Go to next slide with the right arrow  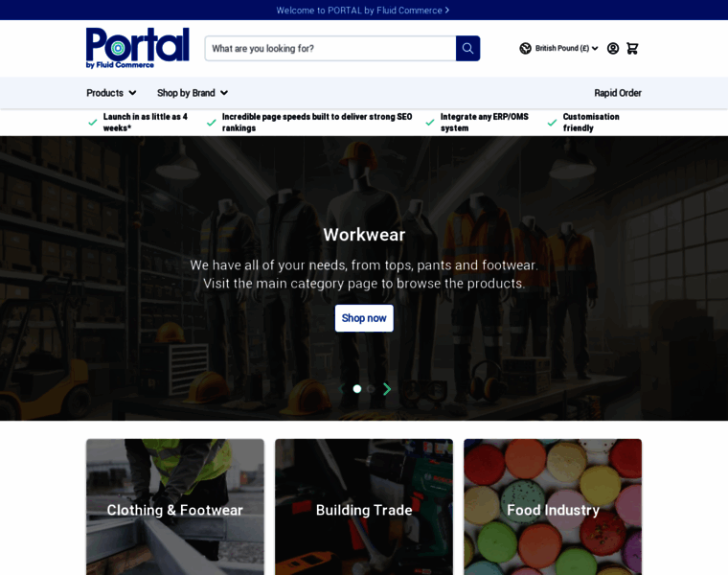pos(387,389)
